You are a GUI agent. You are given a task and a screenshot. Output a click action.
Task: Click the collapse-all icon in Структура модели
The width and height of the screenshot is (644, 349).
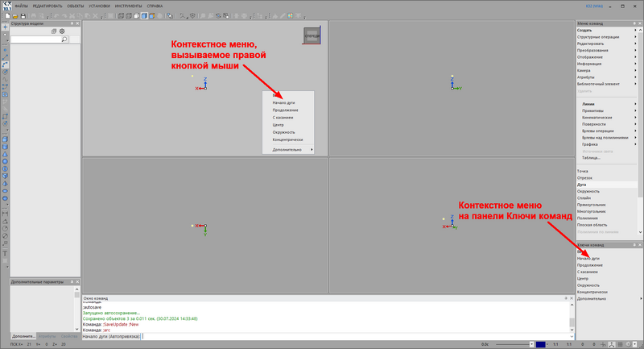click(x=54, y=31)
